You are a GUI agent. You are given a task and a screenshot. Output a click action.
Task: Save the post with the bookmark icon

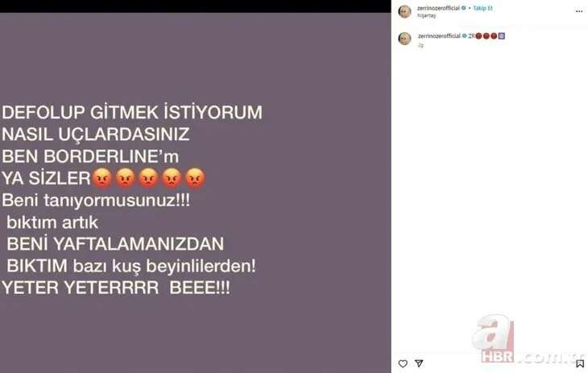pyautogui.click(x=580, y=363)
